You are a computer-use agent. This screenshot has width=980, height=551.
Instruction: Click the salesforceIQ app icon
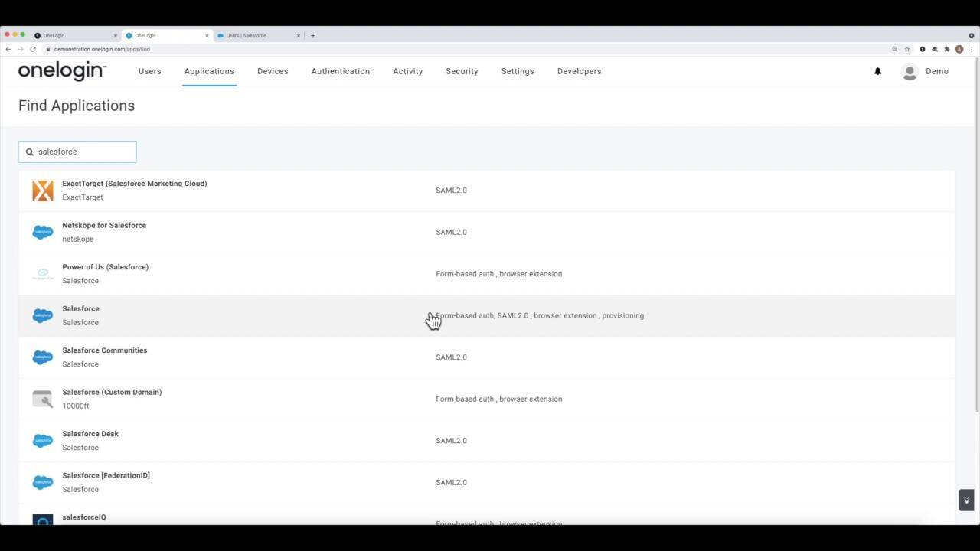coord(42,521)
